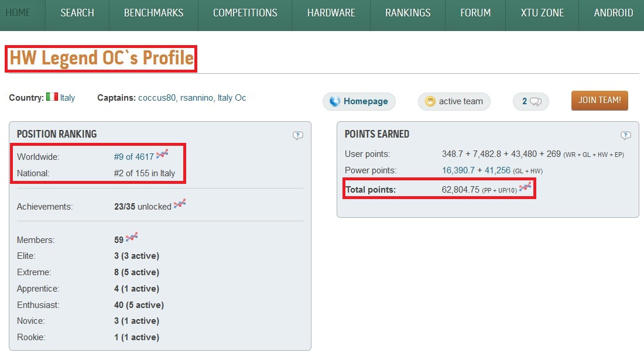Click the Points Earned help icon
The height and width of the screenshot is (356, 644).
(x=625, y=135)
